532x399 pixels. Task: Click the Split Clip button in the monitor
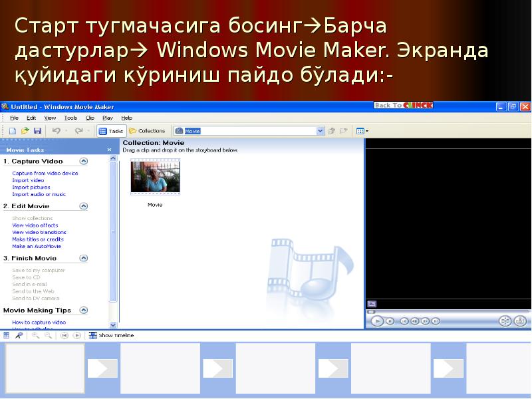pos(505,321)
